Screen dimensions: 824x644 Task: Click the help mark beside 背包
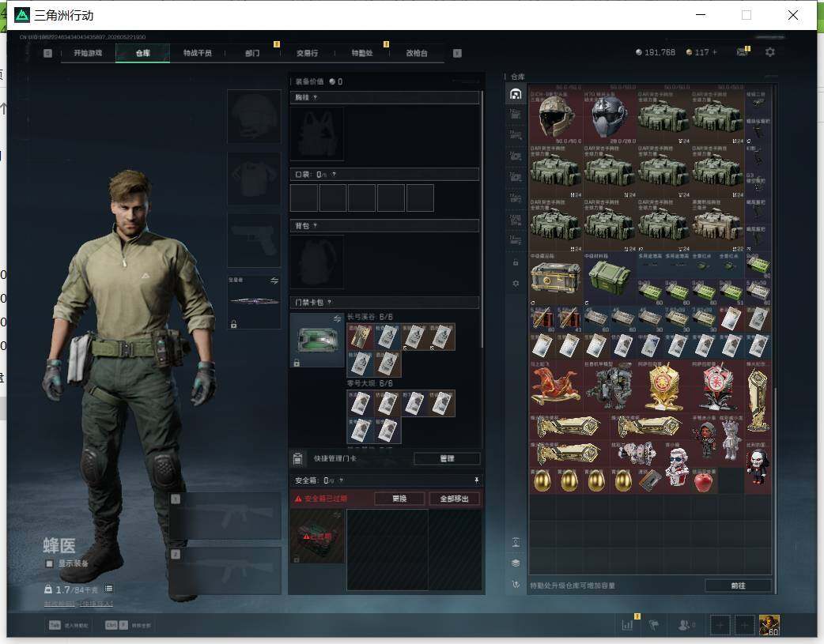[315, 226]
